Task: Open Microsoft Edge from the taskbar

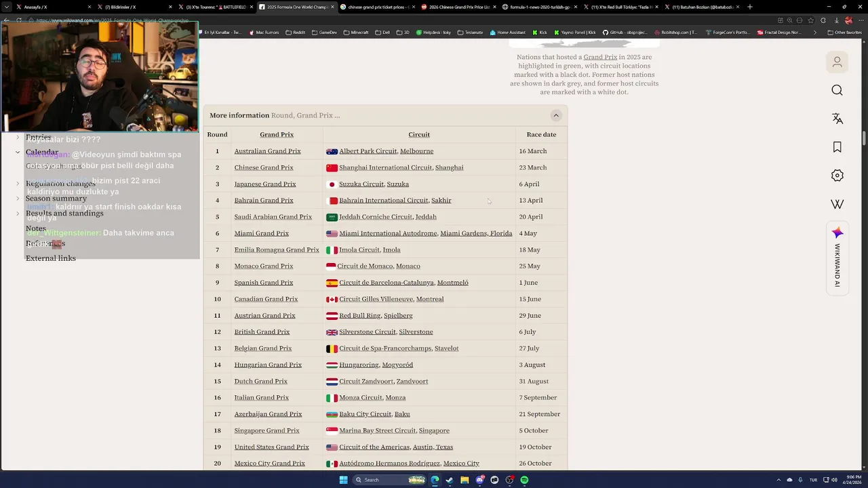Action: (x=435, y=480)
